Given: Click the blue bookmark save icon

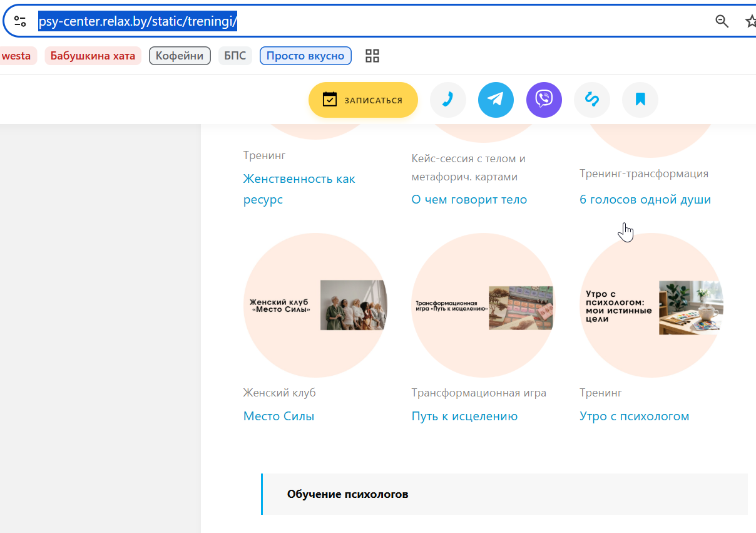Looking at the screenshot, I should tap(640, 100).
